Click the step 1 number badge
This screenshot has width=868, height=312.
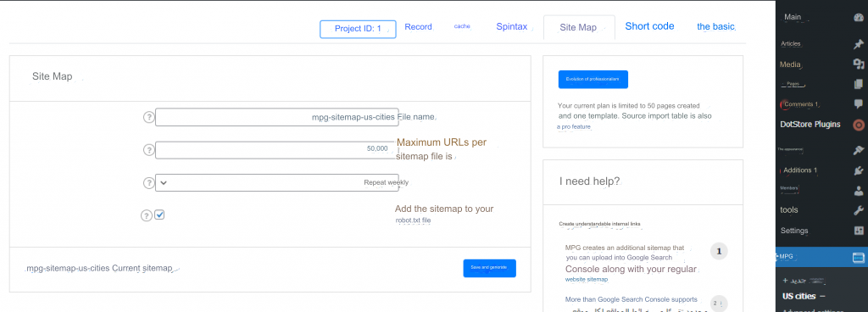[719, 252]
